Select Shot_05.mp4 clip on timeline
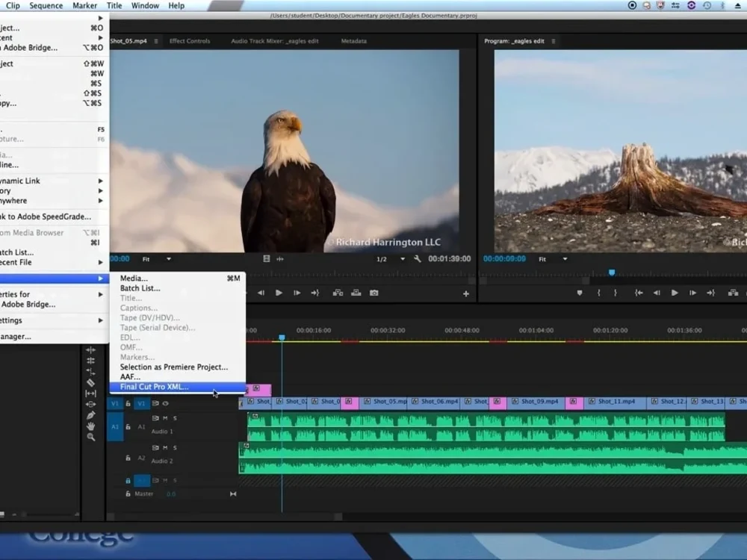 [x=384, y=402]
